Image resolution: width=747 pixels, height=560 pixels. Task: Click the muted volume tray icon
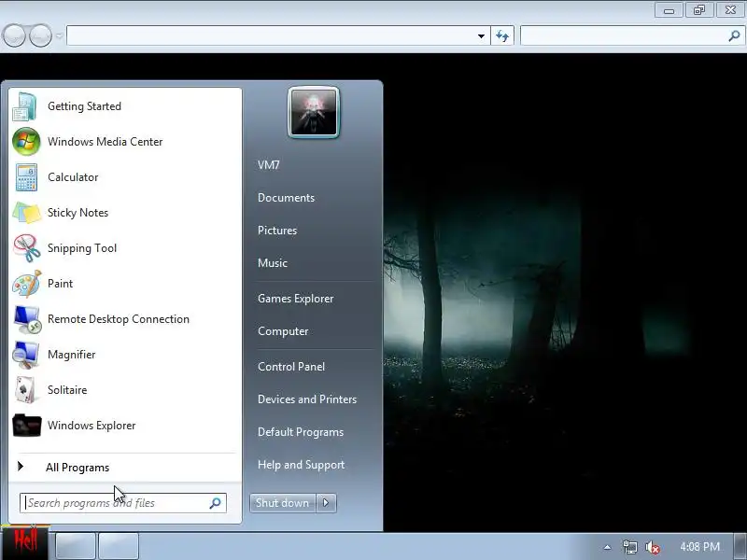(652, 548)
